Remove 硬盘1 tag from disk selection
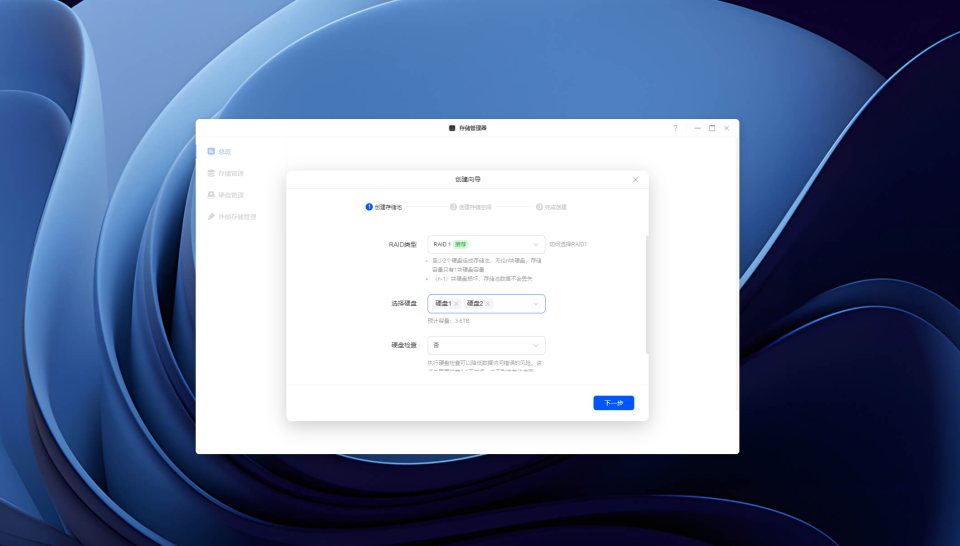The width and height of the screenshot is (960, 546). tap(456, 304)
